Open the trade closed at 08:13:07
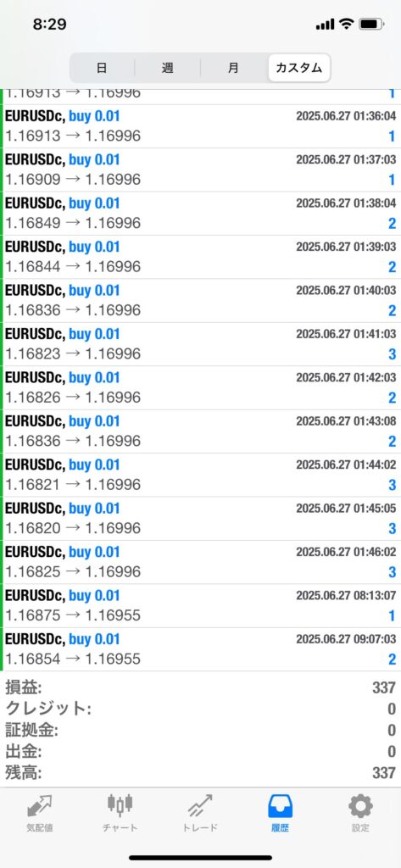 click(200, 606)
